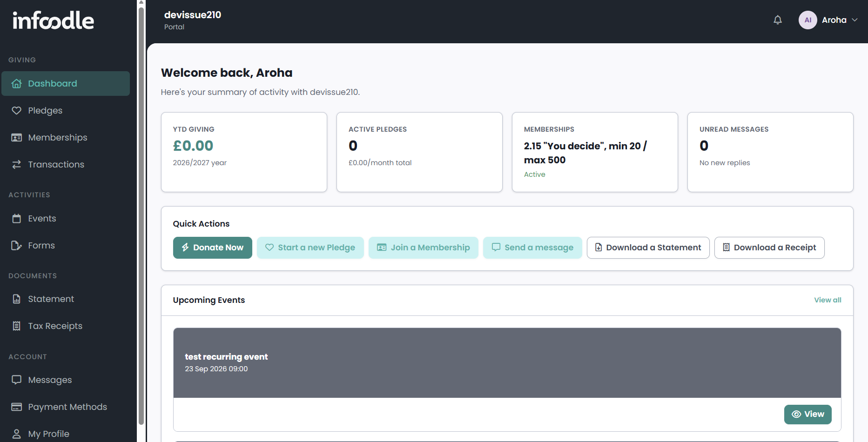This screenshot has height=442, width=868.
Task: Click the Transactions arrows icon in sidebar
Action: (x=17, y=165)
